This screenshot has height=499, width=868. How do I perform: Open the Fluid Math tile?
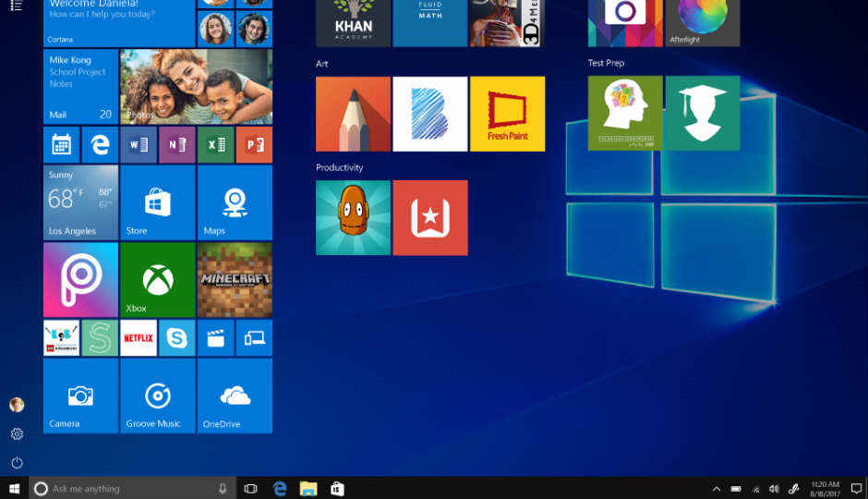point(430,23)
